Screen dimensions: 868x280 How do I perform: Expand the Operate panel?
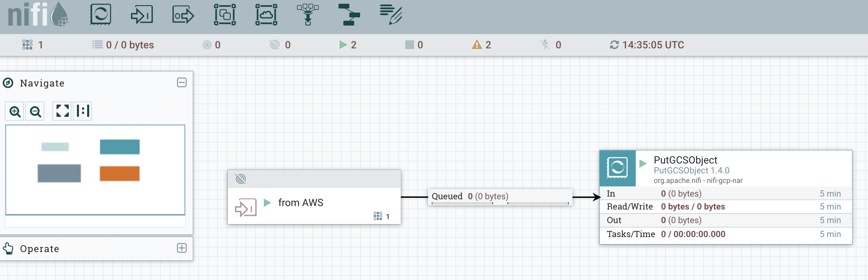click(182, 248)
